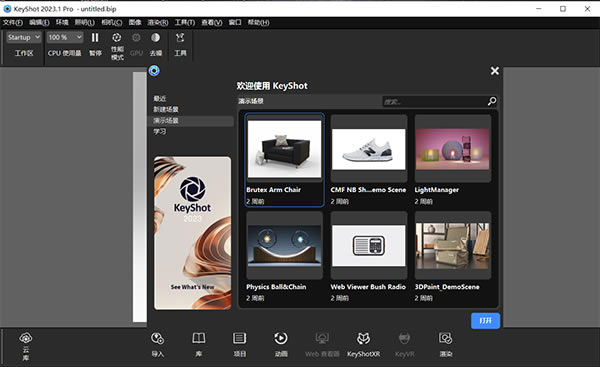Click the search field in welcome dialog
This screenshot has width=600, height=367.
coord(435,101)
